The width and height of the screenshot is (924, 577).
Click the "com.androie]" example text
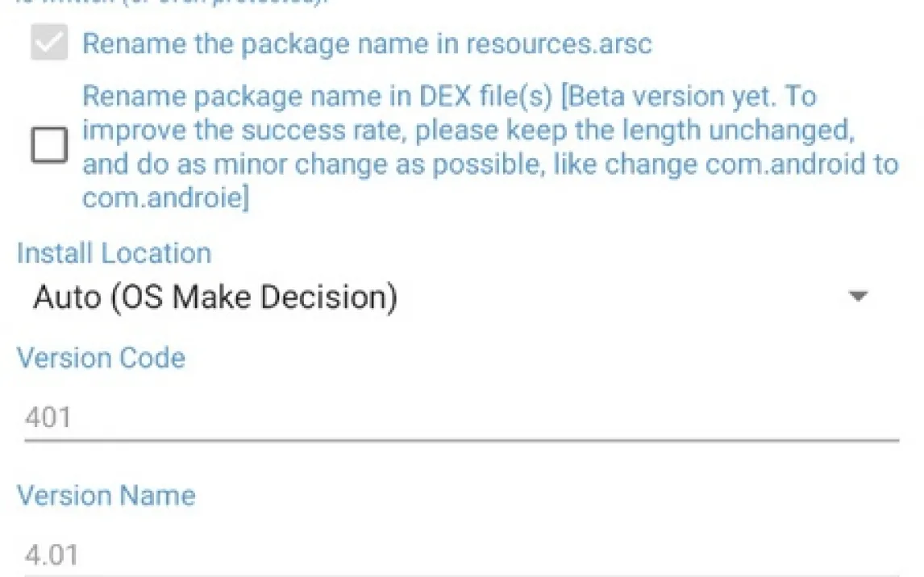pos(166,198)
